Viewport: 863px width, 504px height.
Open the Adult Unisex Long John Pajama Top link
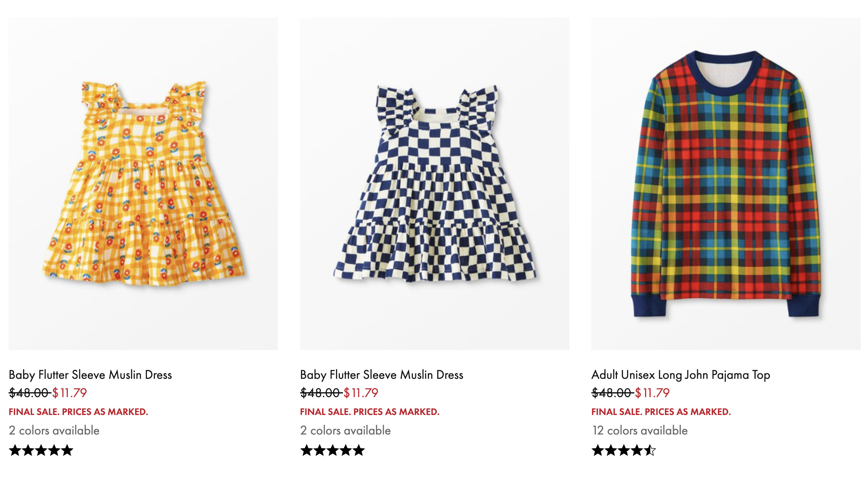(680, 375)
